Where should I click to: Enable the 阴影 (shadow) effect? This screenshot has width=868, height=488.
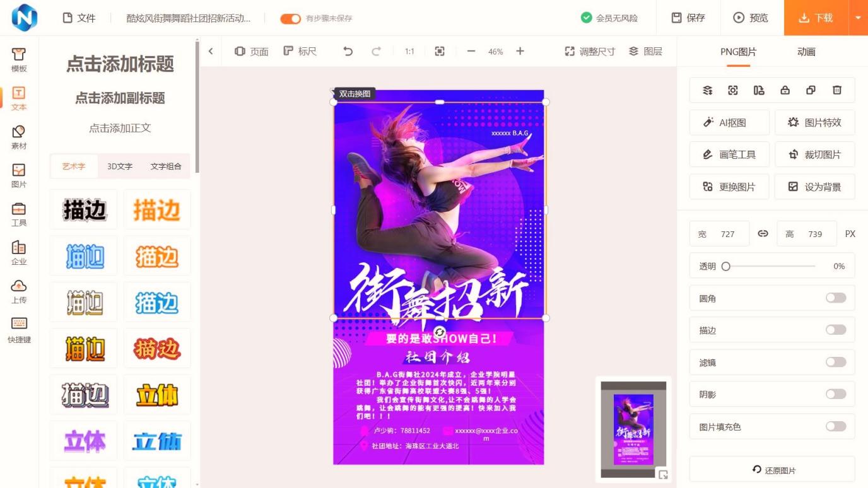point(836,394)
